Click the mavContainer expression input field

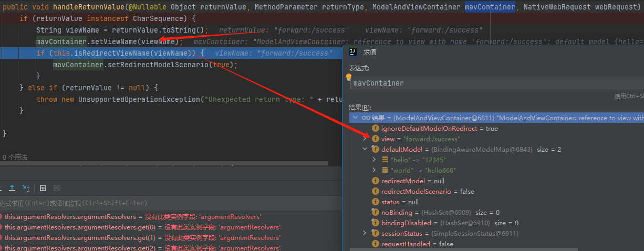496,83
